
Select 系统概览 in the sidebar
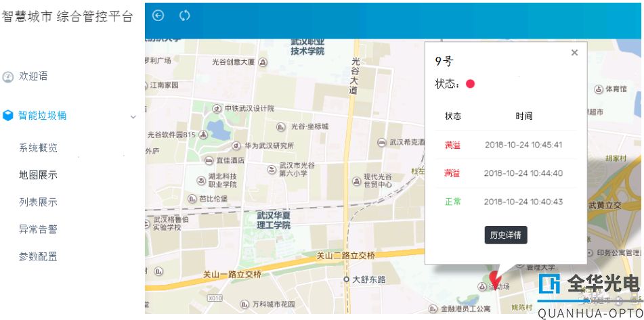(38, 148)
